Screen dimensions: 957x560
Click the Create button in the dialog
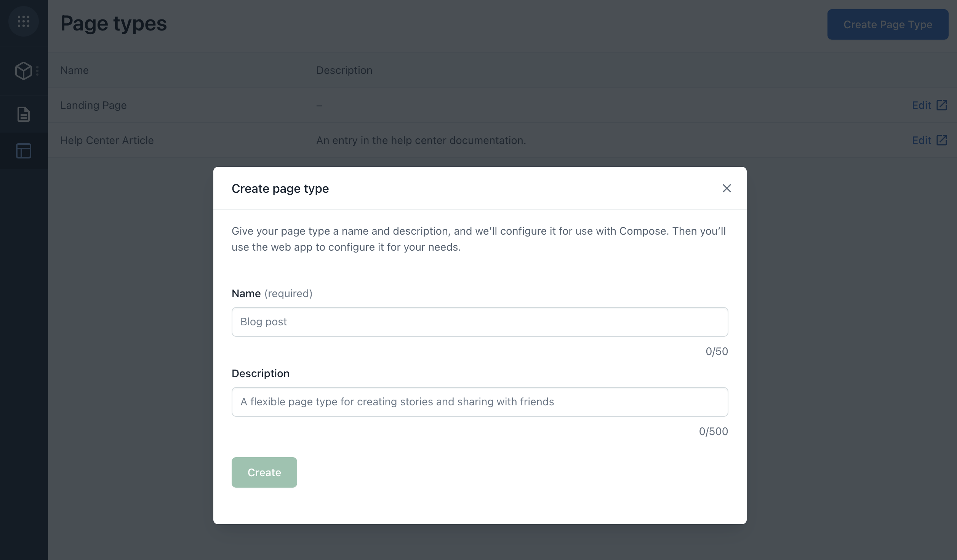pyautogui.click(x=264, y=472)
